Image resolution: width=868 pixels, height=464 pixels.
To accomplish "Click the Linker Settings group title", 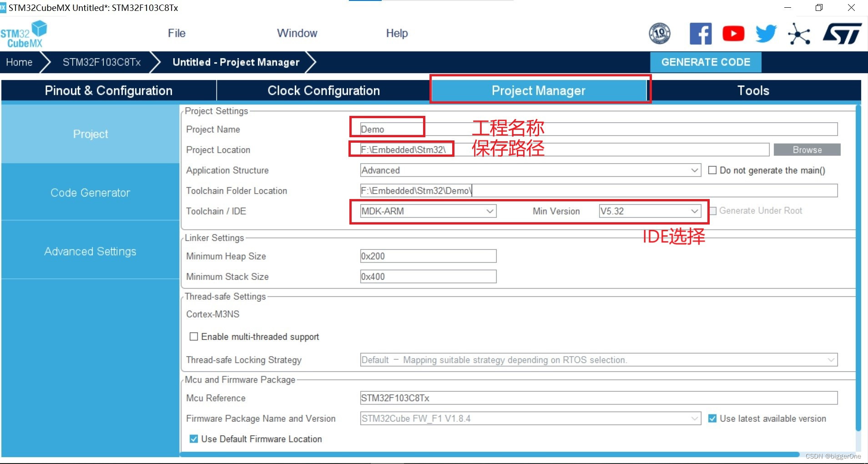I will [x=214, y=238].
